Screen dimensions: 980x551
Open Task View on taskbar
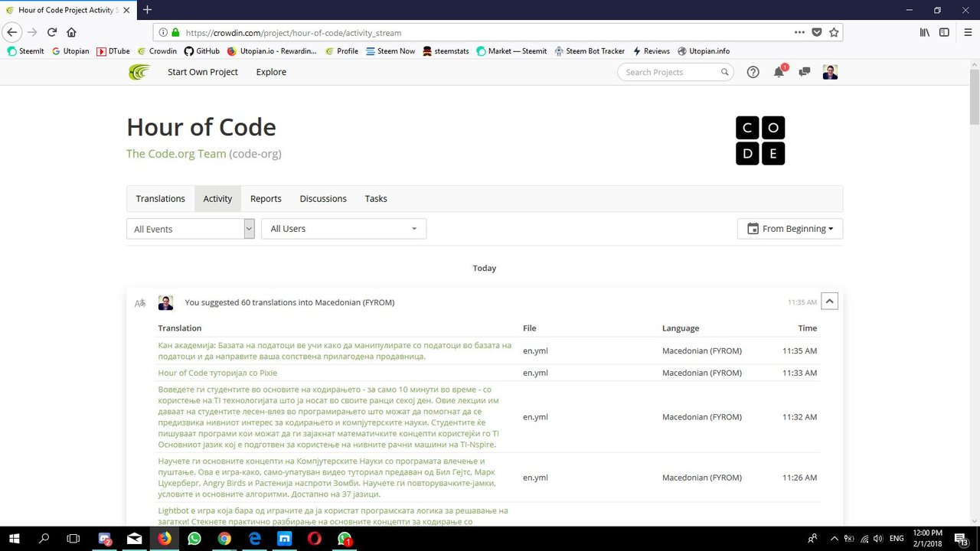[x=73, y=539]
